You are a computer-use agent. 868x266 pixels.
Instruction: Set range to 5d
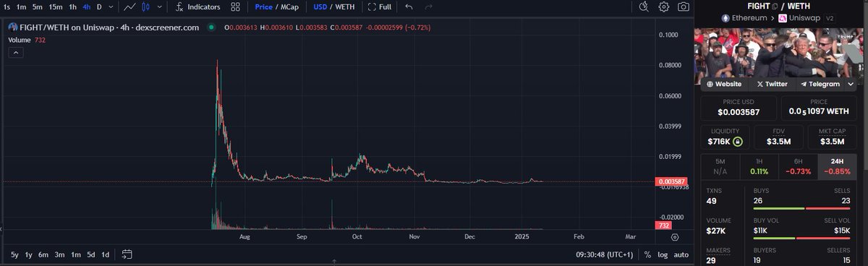coord(90,254)
